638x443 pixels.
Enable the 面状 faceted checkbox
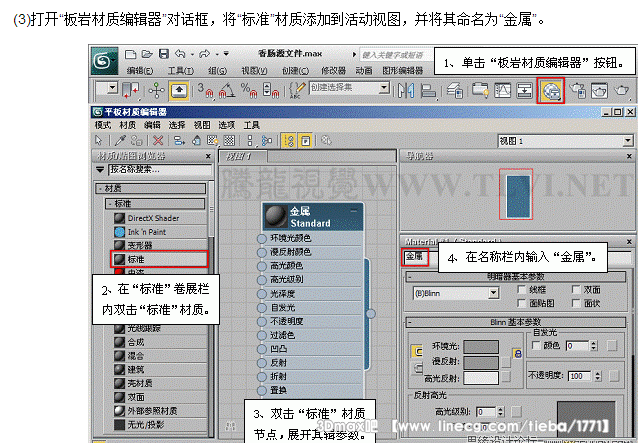pyautogui.click(x=576, y=303)
